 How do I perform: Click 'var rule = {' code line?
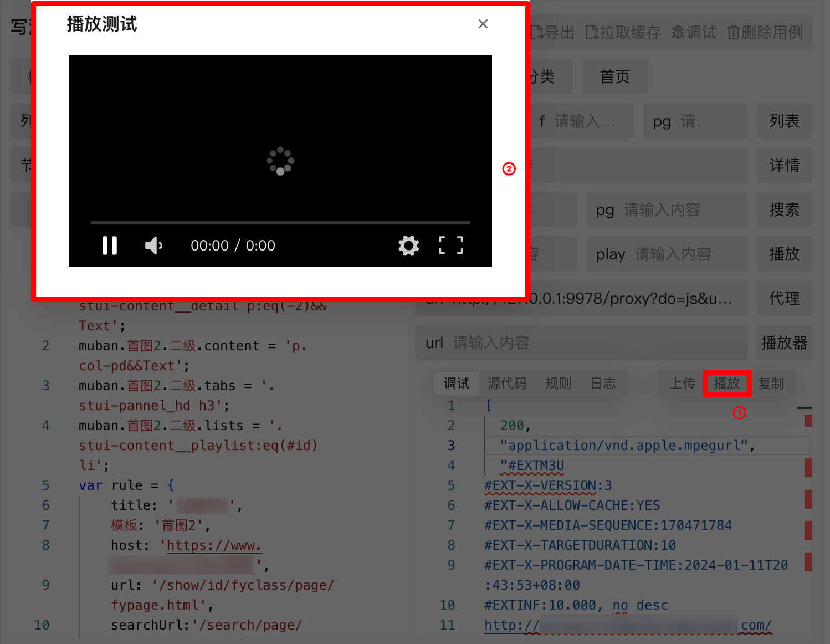click(x=127, y=485)
